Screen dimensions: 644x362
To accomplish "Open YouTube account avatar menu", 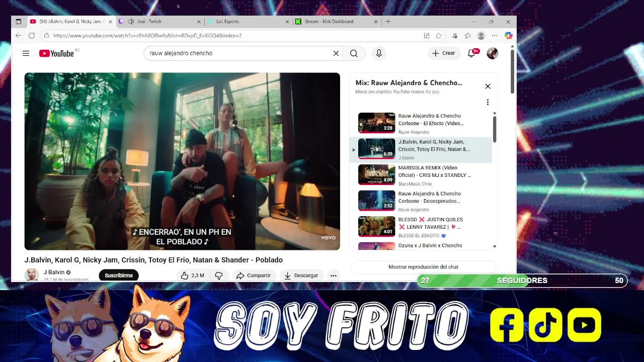I will [x=493, y=53].
